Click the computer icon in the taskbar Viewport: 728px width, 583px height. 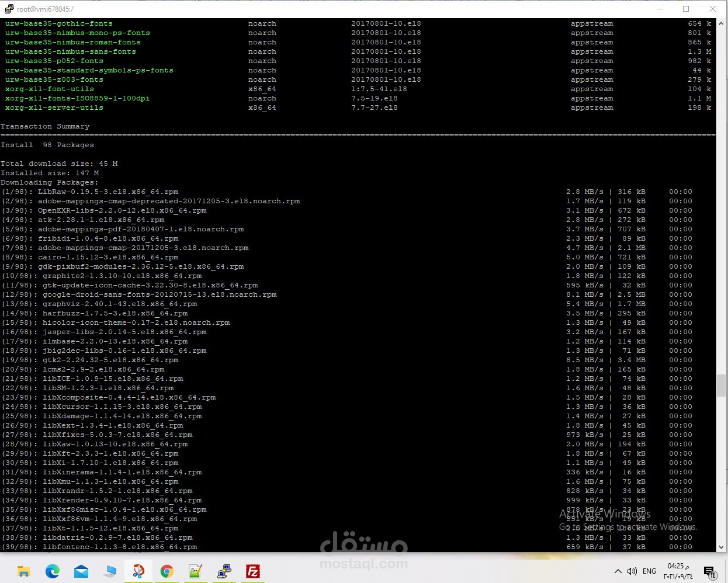[110, 571]
